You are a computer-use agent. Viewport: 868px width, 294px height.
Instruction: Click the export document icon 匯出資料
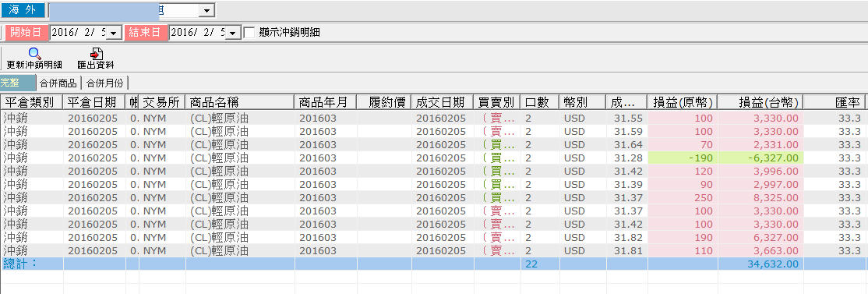point(97,54)
